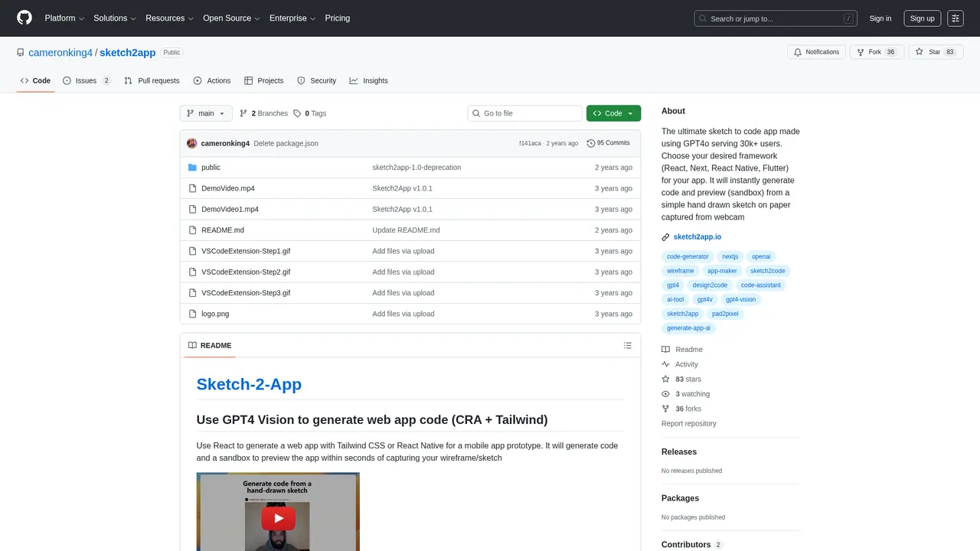Screen dimensions: 980x551
Task: Open cameronking4 owner profile link
Action: click(x=60, y=53)
